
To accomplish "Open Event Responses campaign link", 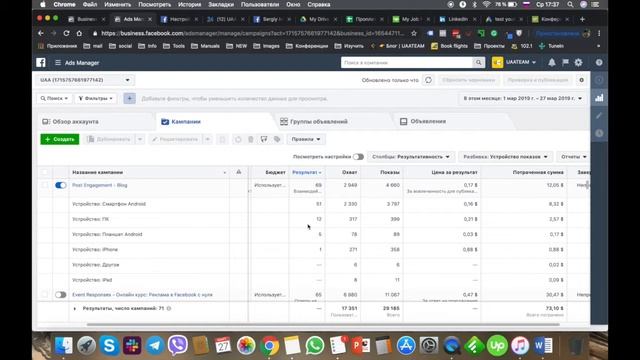I will [142, 295].
